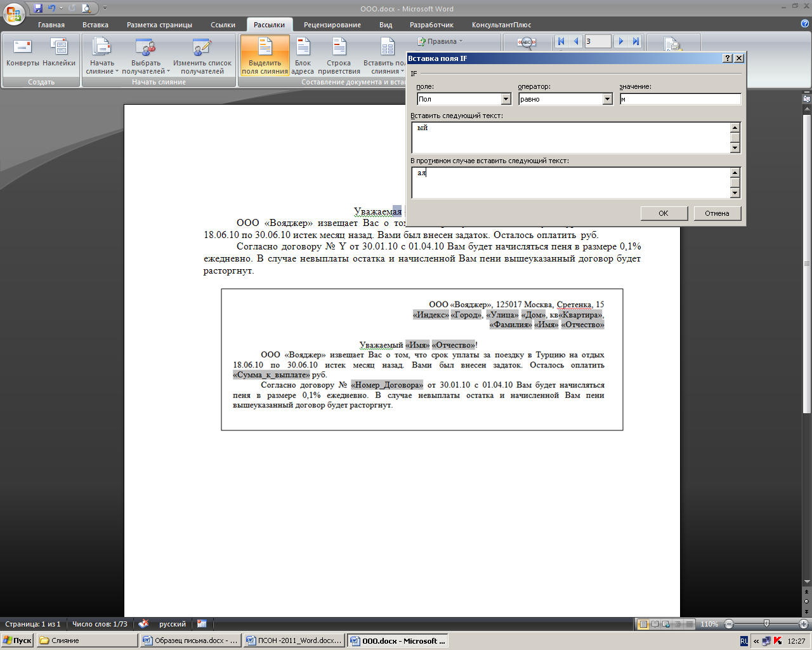This screenshot has height=650, width=812.
Task: Go to last merge record
Action: (636, 41)
